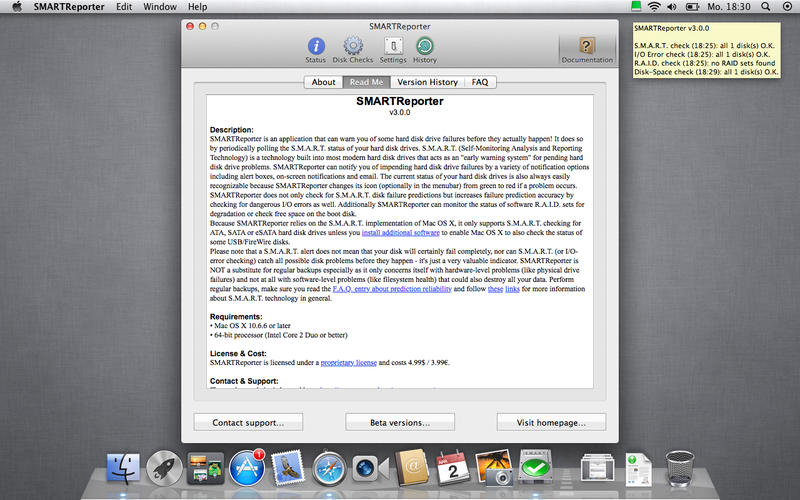Click the Description: heading
This screenshot has height=500, width=800.
pyautogui.click(x=231, y=130)
